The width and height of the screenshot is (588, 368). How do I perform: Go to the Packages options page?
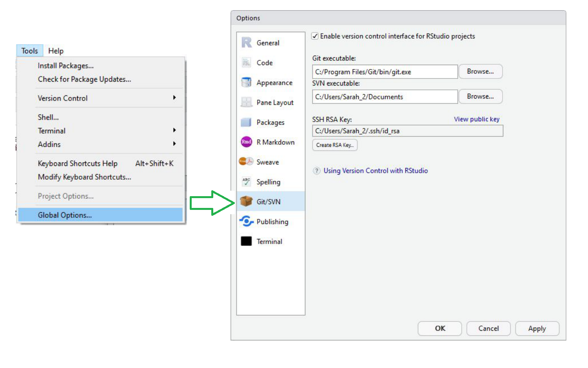271,122
